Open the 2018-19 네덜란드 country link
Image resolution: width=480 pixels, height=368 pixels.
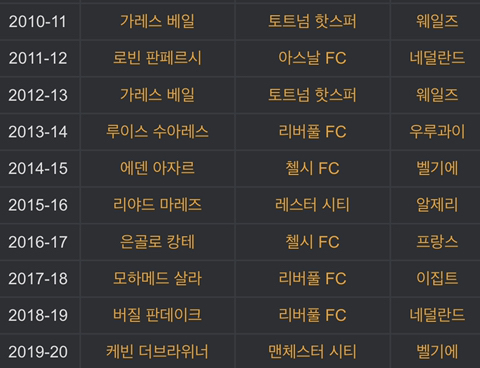[x=437, y=315]
